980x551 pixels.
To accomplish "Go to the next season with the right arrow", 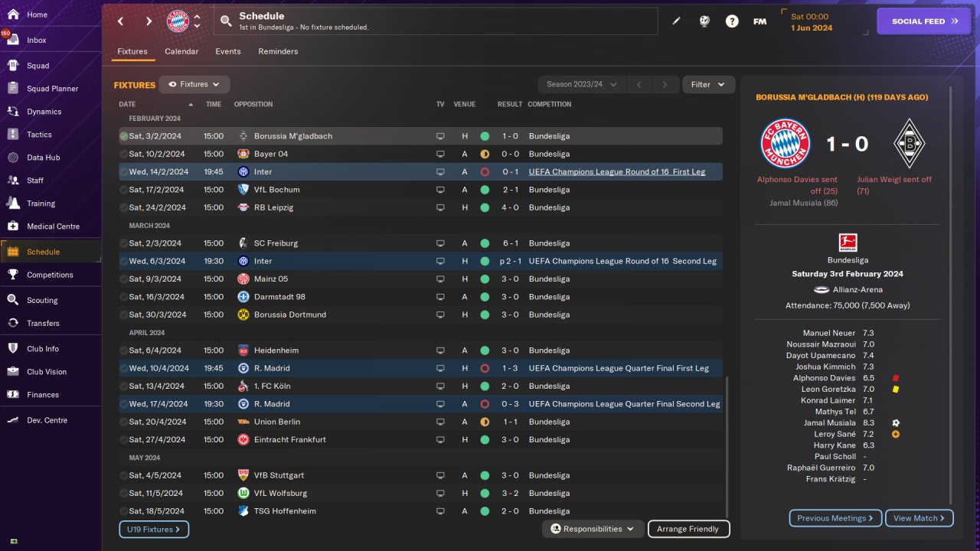I will click(665, 84).
